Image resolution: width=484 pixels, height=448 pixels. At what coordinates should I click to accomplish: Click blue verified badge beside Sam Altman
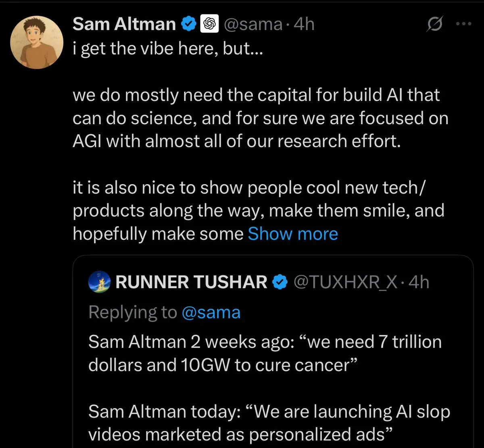tap(189, 24)
